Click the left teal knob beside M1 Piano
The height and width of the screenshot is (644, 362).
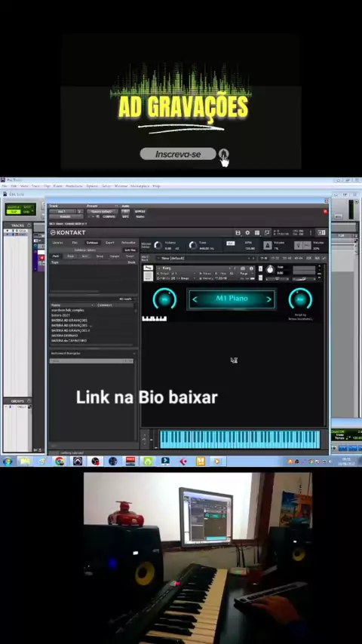point(164,299)
